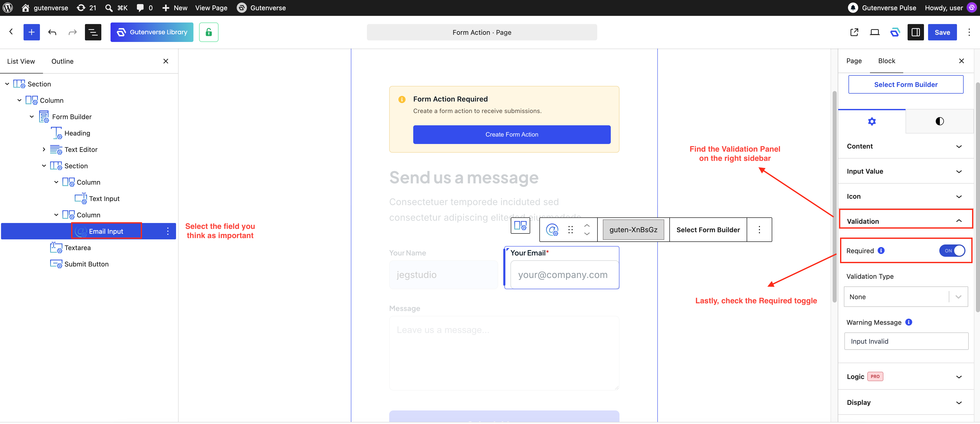Collapse the Form Builder tree item
Screen dimensions: 980x424
(x=32, y=117)
